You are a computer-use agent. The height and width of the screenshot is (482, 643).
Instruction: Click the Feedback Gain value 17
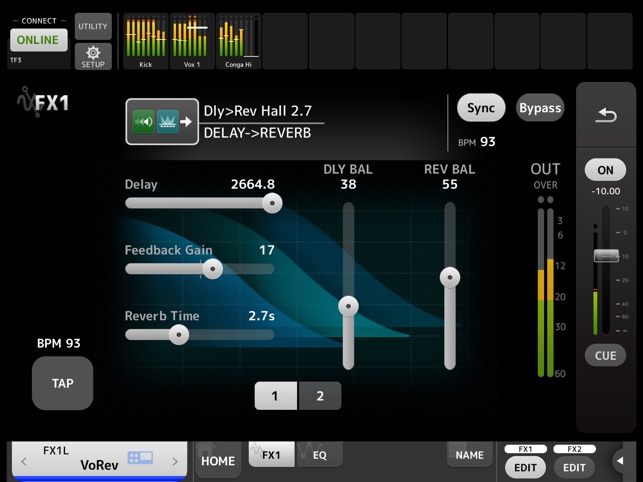(267, 250)
